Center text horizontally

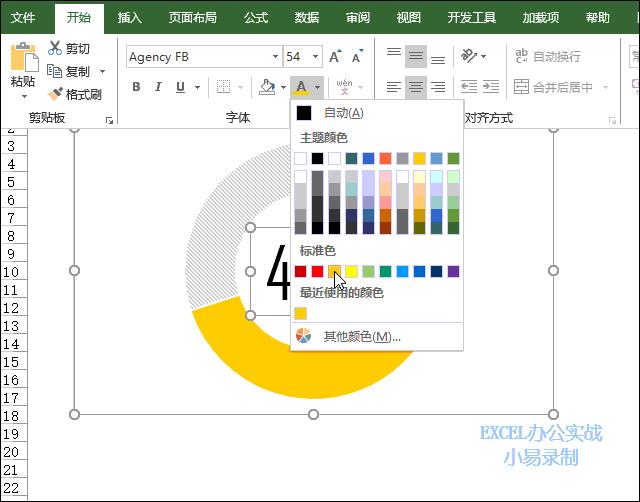[x=416, y=87]
